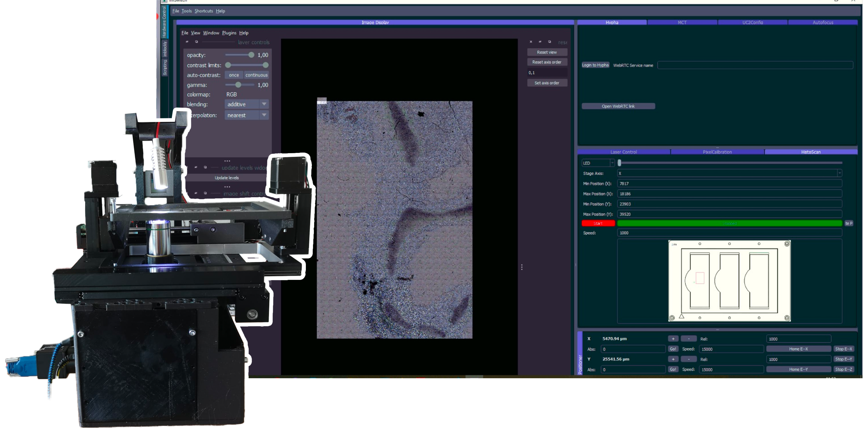Enable continuous auto-contrast
Screen dimensions: 868x432
[x=256, y=75]
